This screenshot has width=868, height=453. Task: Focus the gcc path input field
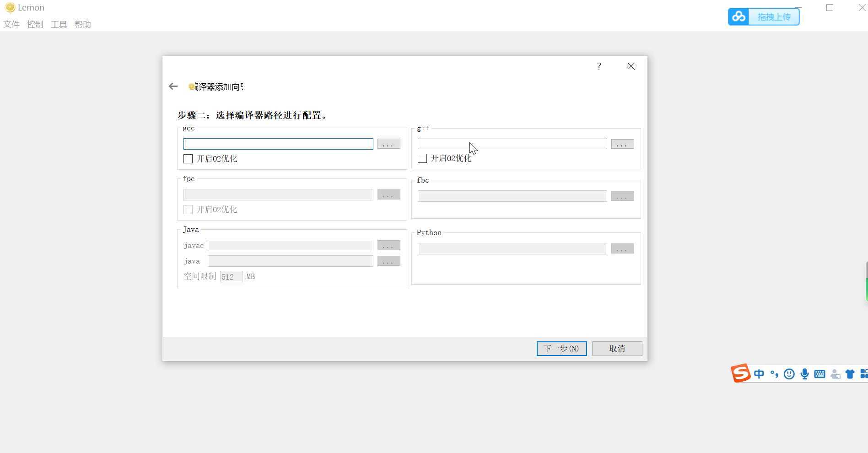click(278, 144)
